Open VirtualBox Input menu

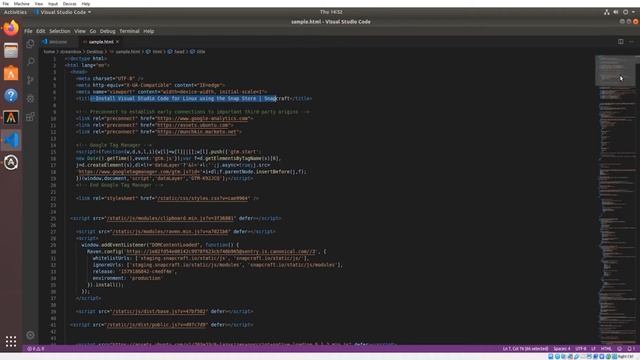[53, 4]
